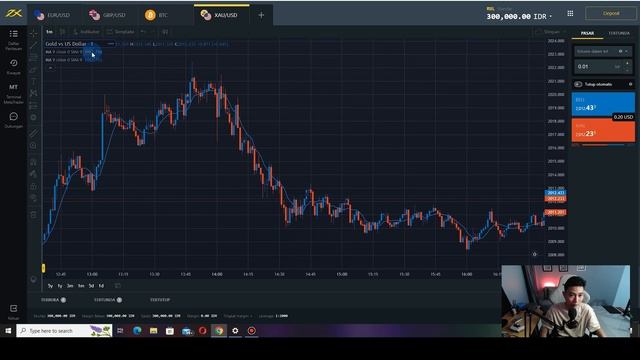Open the trade history clock icon
The height and width of the screenshot is (360, 640).
13,63
